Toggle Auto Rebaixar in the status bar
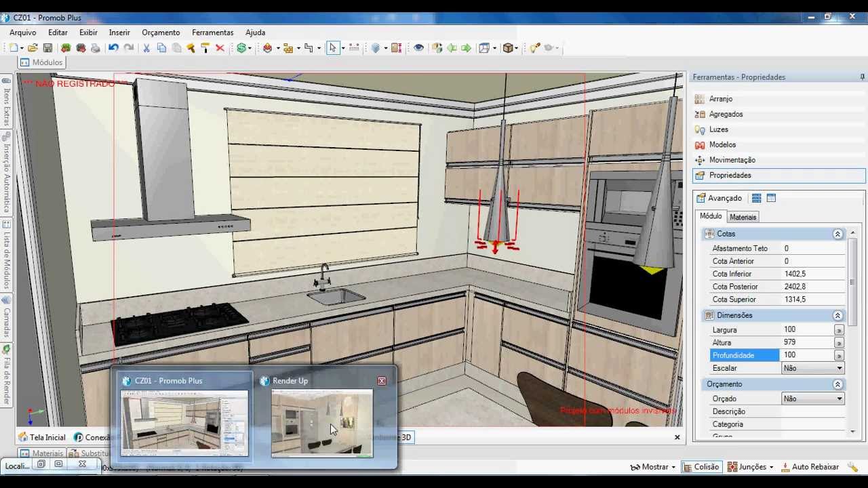868x488 pixels. pyautogui.click(x=810, y=466)
